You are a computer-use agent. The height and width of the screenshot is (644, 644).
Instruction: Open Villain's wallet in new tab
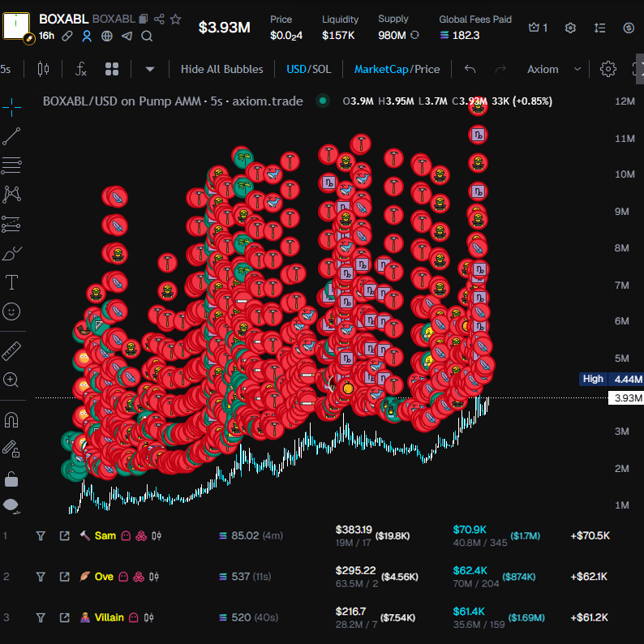65,618
